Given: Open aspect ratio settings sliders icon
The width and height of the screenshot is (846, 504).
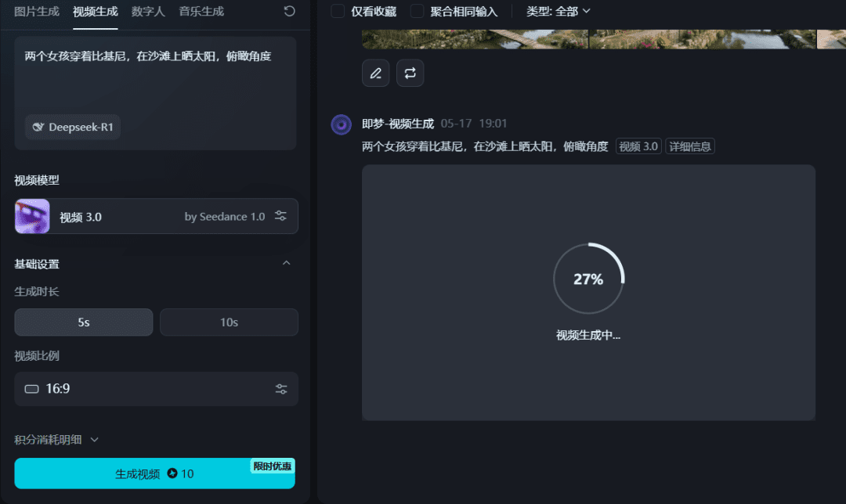Looking at the screenshot, I should [281, 389].
